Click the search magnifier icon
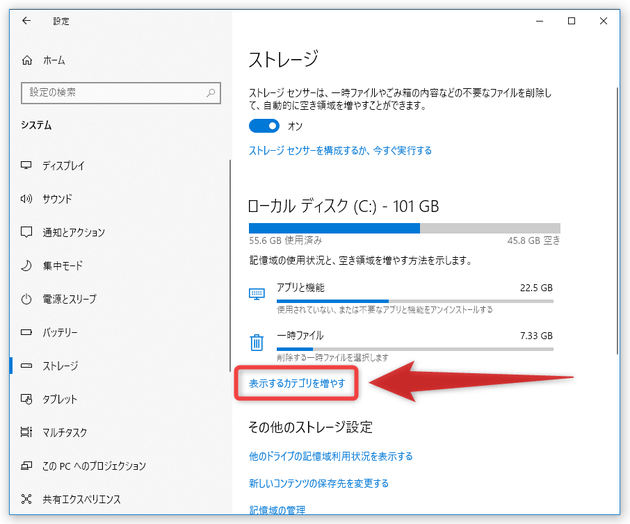Viewport: 630px width, 524px height. [x=211, y=93]
